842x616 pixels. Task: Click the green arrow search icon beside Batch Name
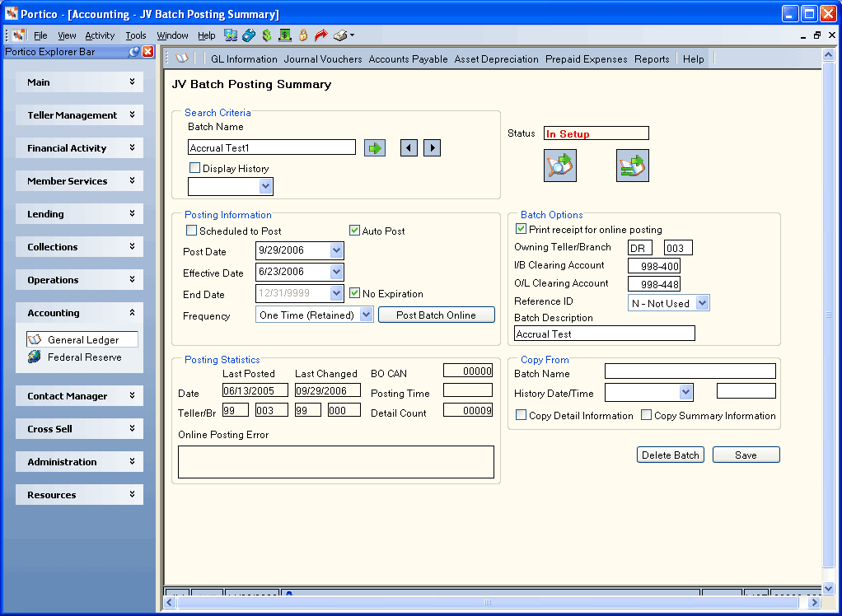tap(374, 147)
